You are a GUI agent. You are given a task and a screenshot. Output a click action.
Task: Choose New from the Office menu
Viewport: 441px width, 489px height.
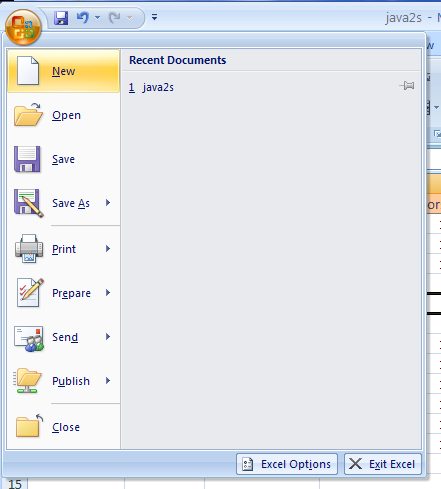(63, 71)
